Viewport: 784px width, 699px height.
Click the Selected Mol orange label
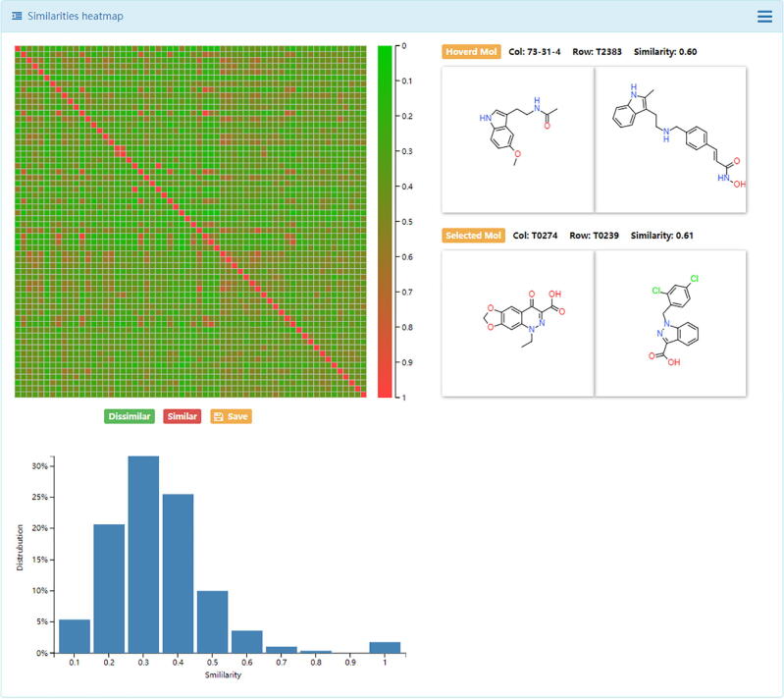(x=474, y=236)
